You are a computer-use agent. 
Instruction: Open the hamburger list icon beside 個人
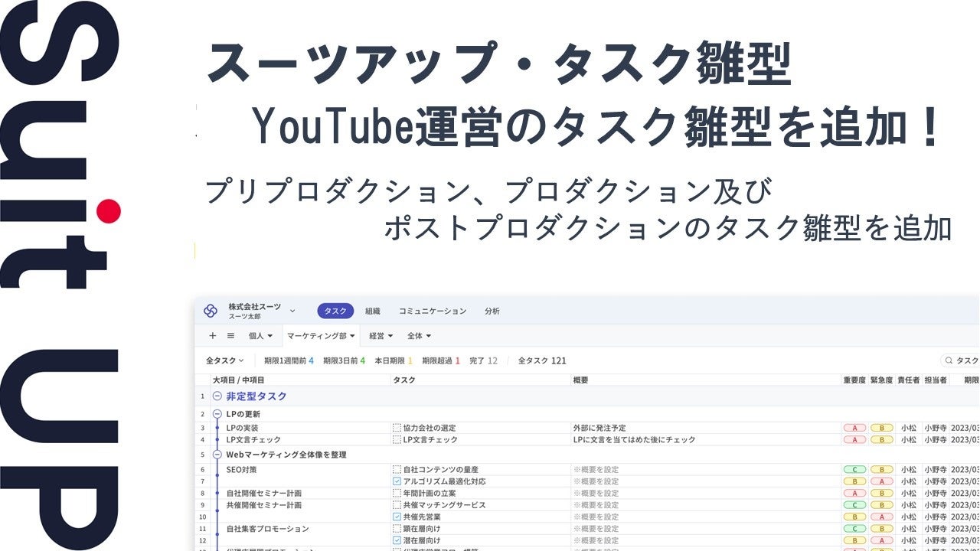[230, 335]
